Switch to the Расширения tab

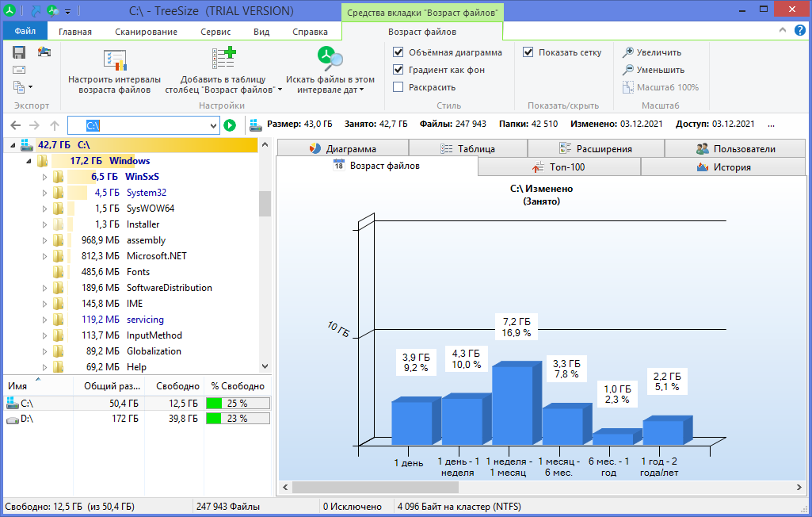pyautogui.click(x=596, y=149)
